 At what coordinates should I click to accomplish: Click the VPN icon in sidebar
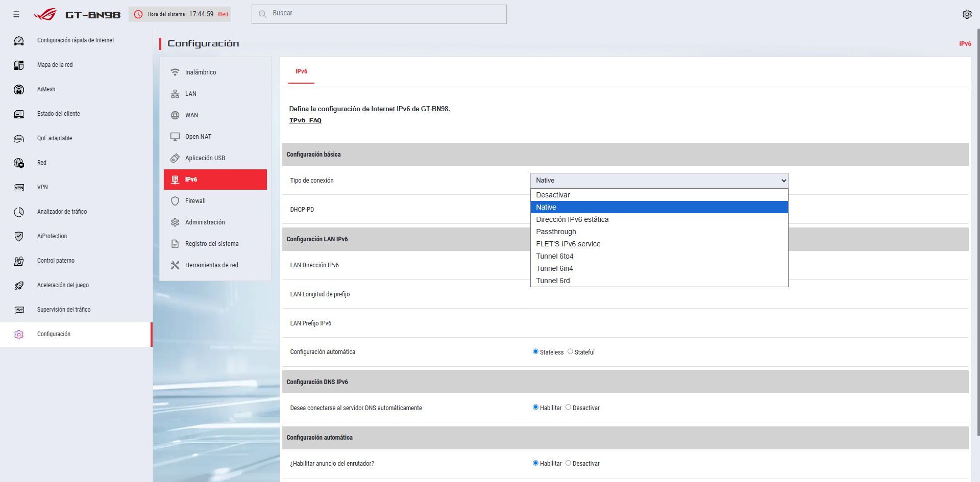(x=19, y=187)
